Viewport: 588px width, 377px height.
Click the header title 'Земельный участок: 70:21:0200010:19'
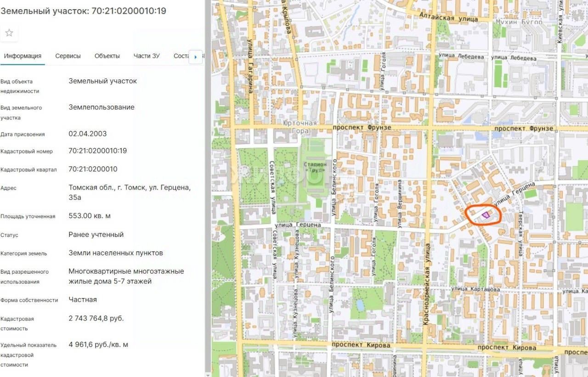pos(83,11)
